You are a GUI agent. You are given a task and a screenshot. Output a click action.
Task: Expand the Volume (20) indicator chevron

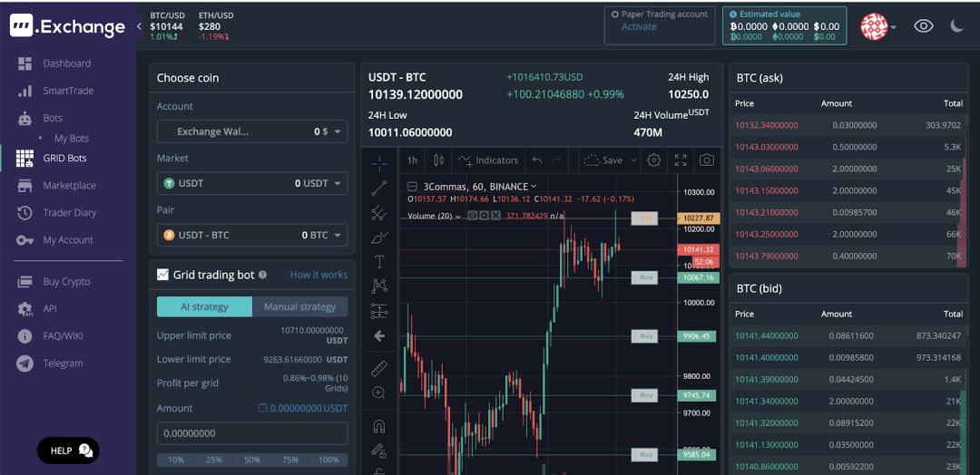458,216
